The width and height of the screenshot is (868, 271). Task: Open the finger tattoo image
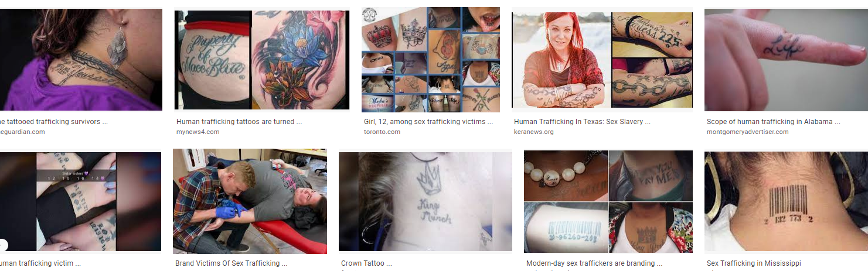(x=786, y=60)
